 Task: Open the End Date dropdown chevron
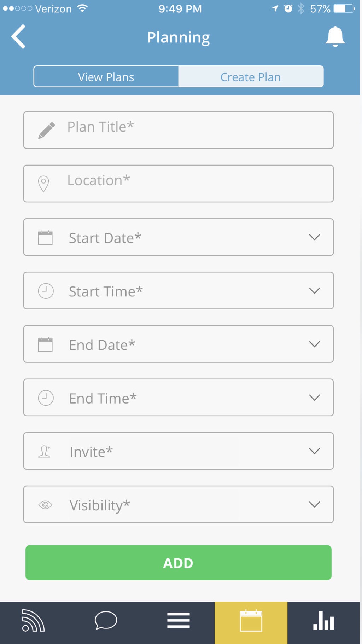point(314,344)
